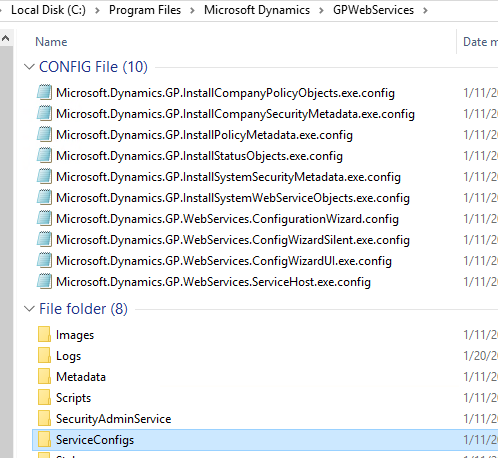The height and width of the screenshot is (458, 498).
Task: Open the arrow after Program Files breadcrumb
Action: tap(192, 10)
